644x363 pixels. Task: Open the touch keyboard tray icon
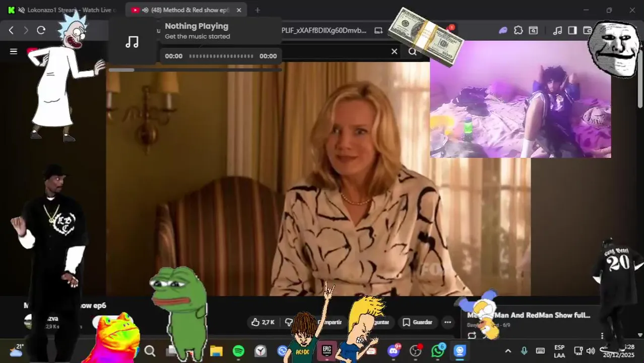point(540,351)
